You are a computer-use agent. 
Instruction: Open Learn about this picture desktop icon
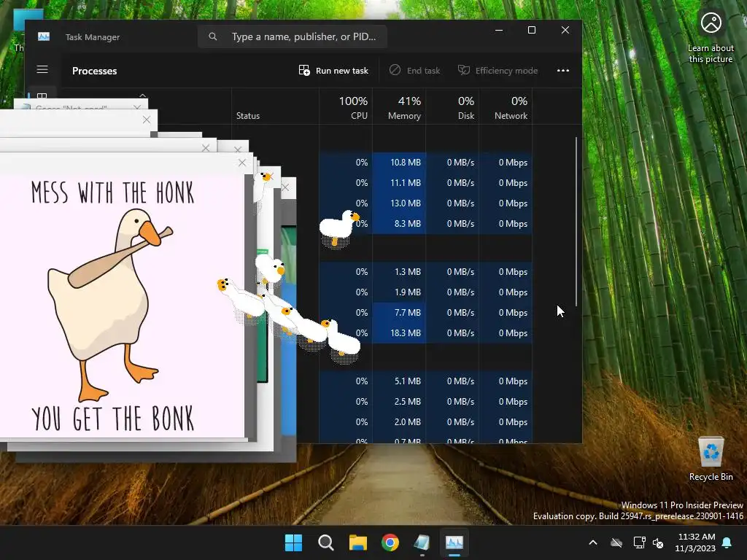[x=711, y=37]
